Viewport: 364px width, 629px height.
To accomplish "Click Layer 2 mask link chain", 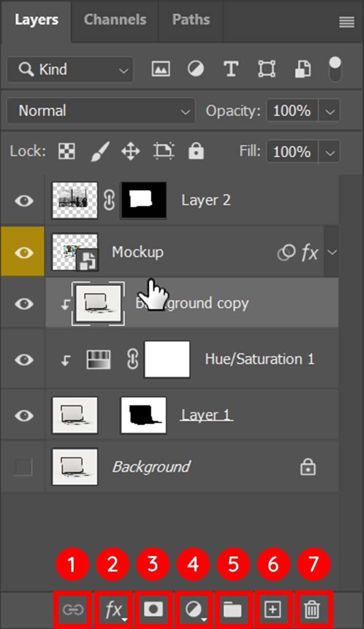I will coord(109,200).
